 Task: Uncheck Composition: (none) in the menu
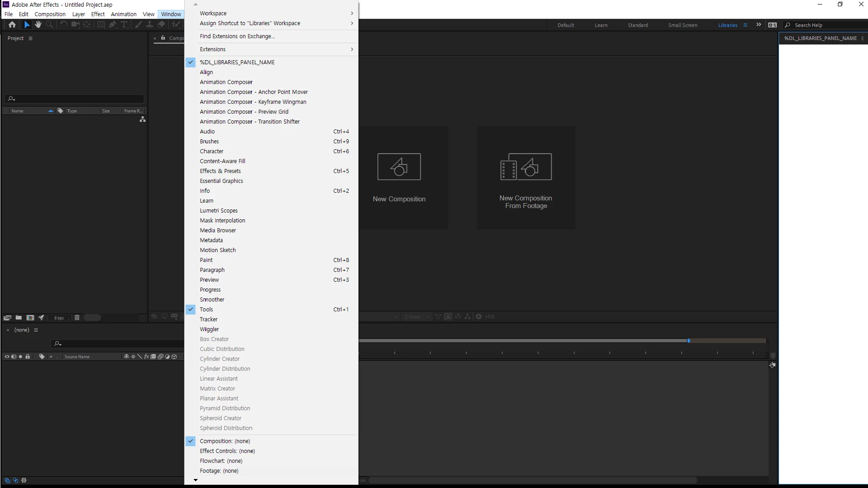click(225, 441)
